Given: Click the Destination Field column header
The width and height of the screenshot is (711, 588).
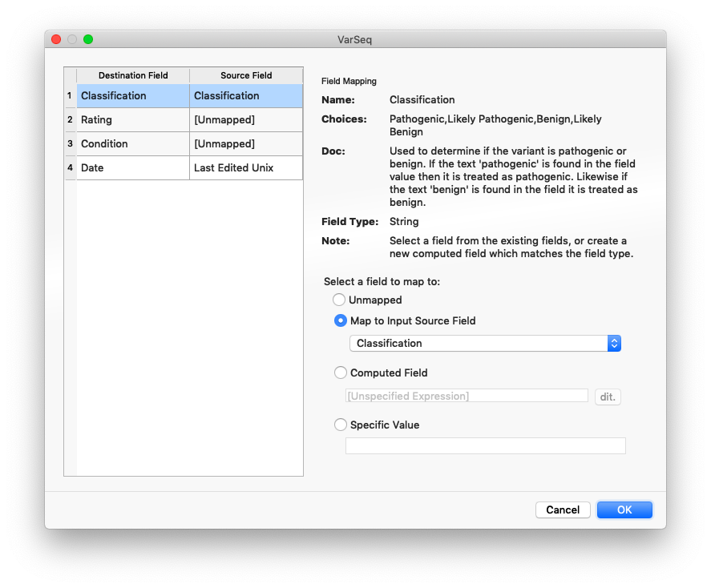Looking at the screenshot, I should [x=132, y=75].
